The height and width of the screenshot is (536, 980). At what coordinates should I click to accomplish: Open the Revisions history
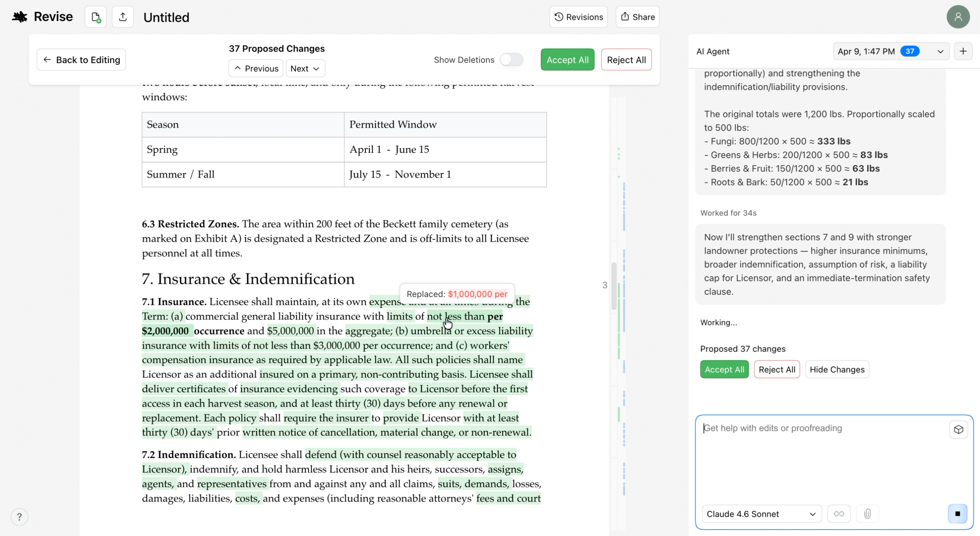pos(578,17)
